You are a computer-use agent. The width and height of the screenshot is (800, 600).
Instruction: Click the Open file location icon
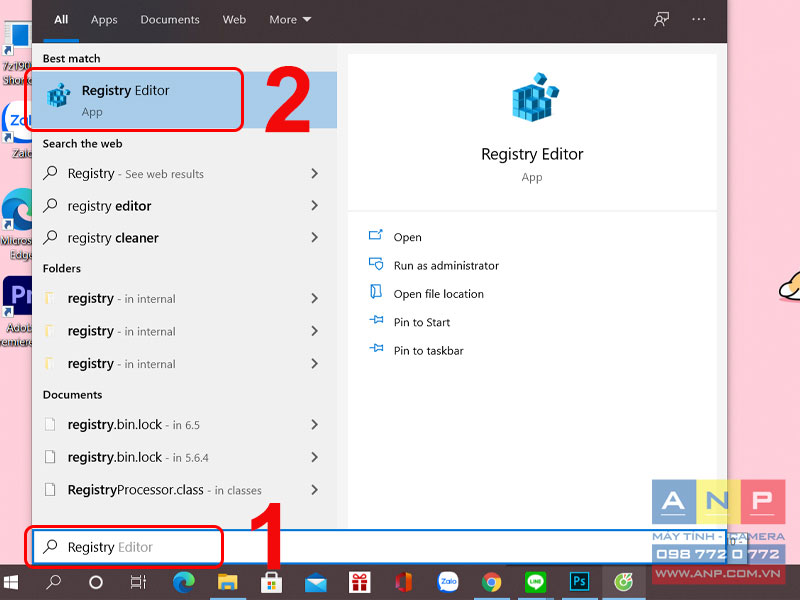376,291
